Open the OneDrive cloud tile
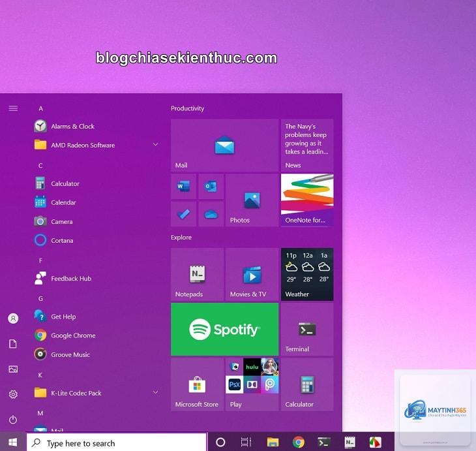 click(x=211, y=214)
